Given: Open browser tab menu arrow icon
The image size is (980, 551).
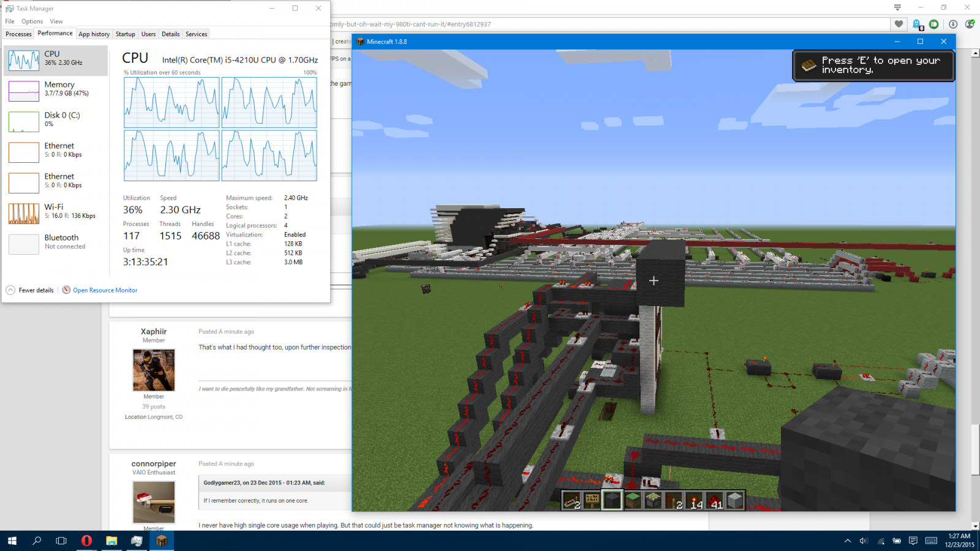Looking at the screenshot, I should point(897,7).
